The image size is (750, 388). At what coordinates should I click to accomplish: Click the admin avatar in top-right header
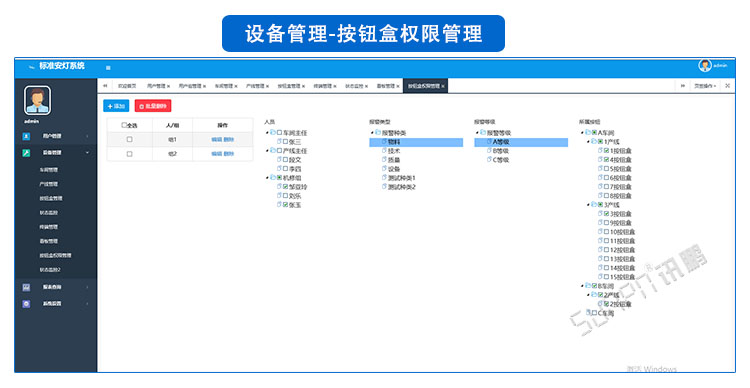click(x=705, y=66)
